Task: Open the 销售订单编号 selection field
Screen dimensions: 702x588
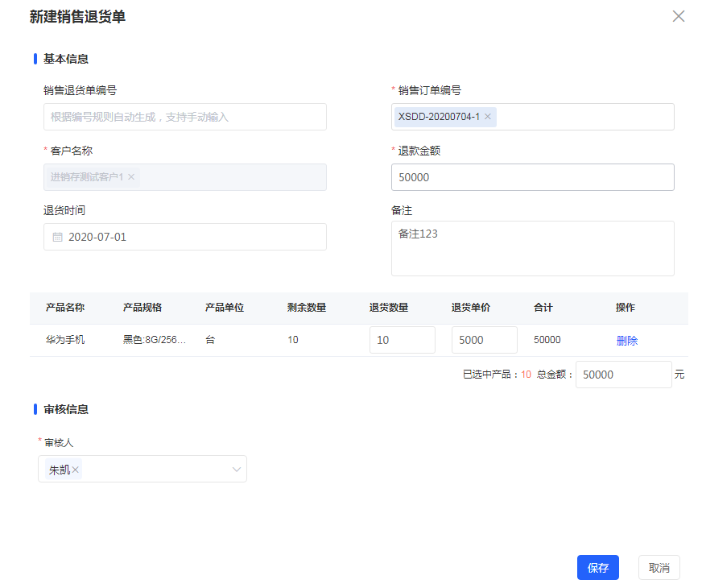Action: click(x=533, y=117)
